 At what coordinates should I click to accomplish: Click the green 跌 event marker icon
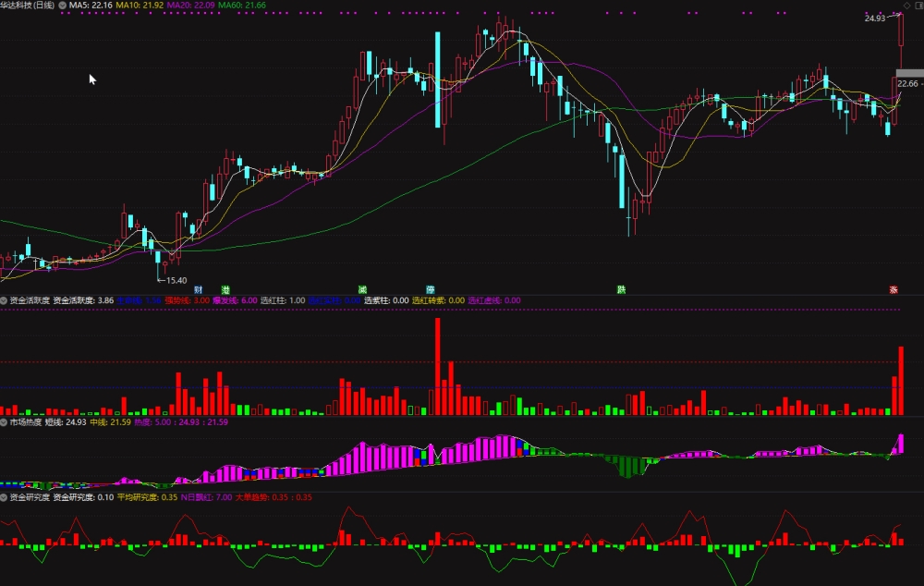coord(621,290)
